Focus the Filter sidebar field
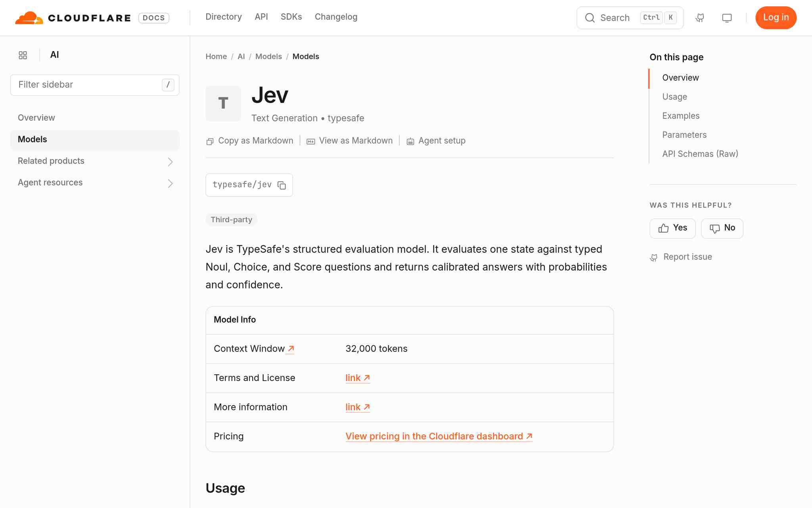The height and width of the screenshot is (508, 812). tap(95, 85)
